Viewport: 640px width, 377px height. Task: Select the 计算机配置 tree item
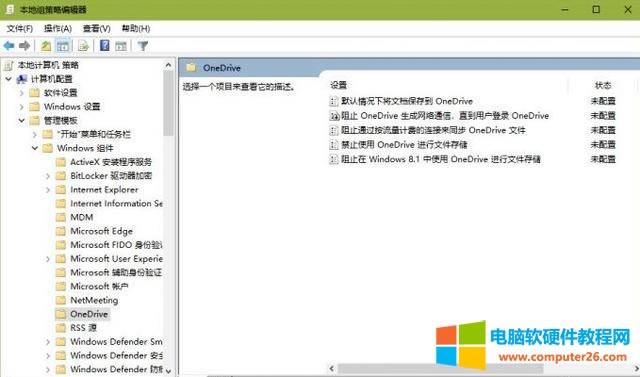(51, 79)
